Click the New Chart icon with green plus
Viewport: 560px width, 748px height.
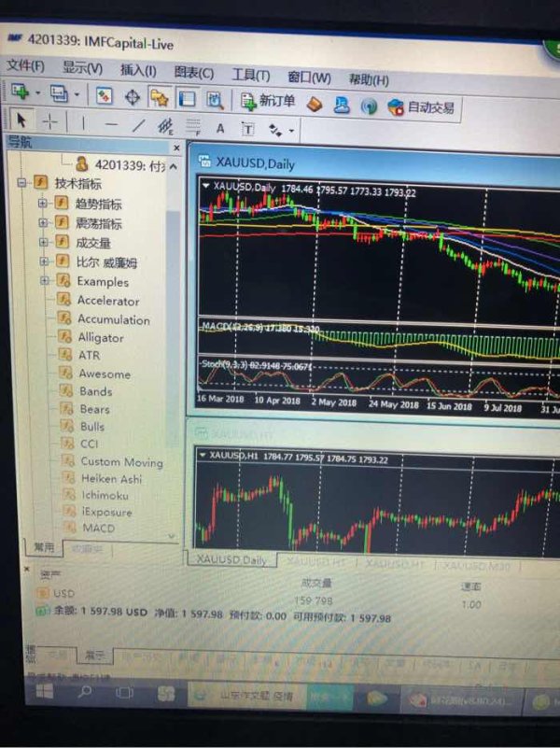(x=20, y=92)
